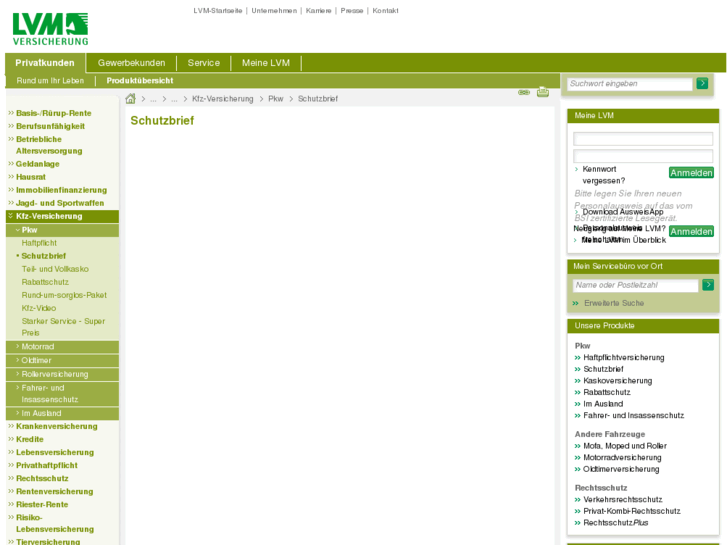Viewport: 727px width, 545px height.
Task: Open Riester-Rente in the sidebar
Action: coord(42,504)
